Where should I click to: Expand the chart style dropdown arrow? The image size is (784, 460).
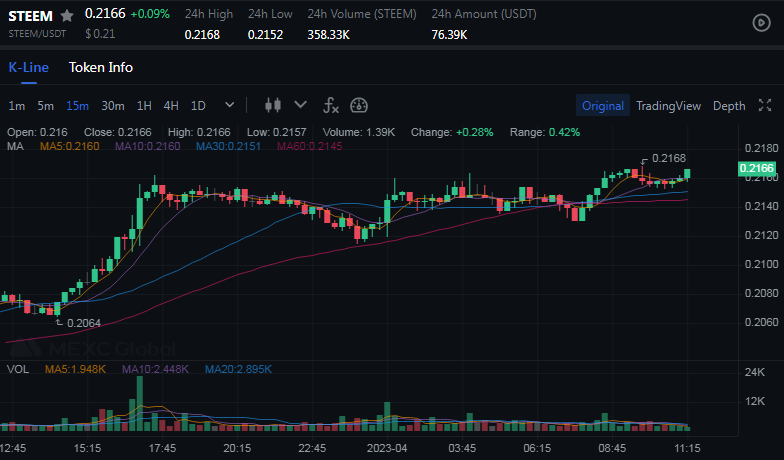coord(300,105)
